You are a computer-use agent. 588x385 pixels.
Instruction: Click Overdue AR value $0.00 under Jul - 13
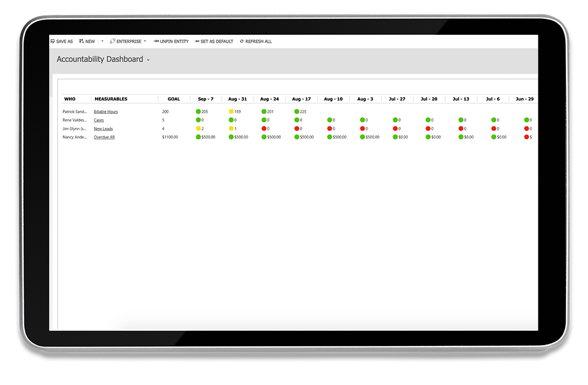tap(469, 137)
